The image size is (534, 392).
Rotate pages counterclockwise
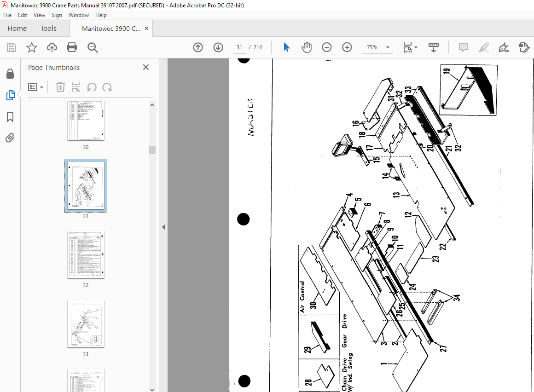91,87
